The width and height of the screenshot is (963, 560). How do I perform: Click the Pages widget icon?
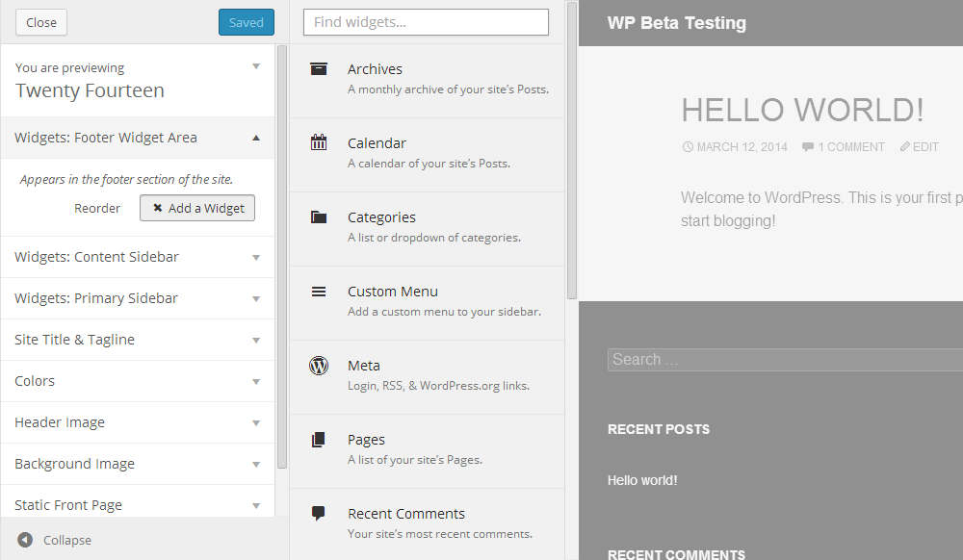click(319, 440)
